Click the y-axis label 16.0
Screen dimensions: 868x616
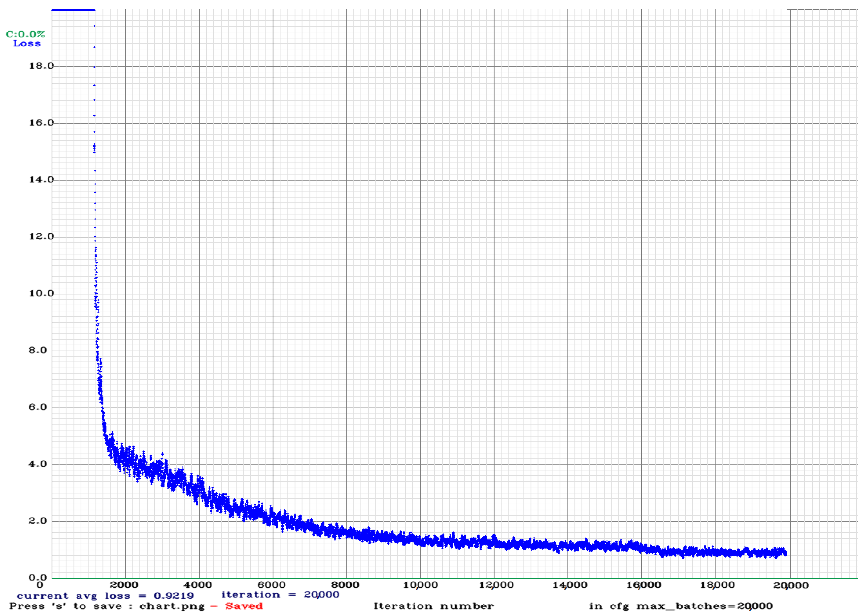pos(42,123)
